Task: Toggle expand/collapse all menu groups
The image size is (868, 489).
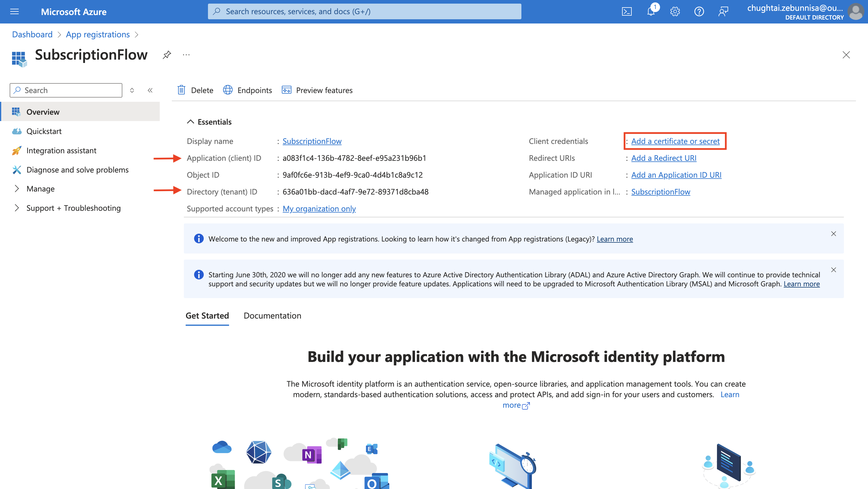Action: coord(132,90)
